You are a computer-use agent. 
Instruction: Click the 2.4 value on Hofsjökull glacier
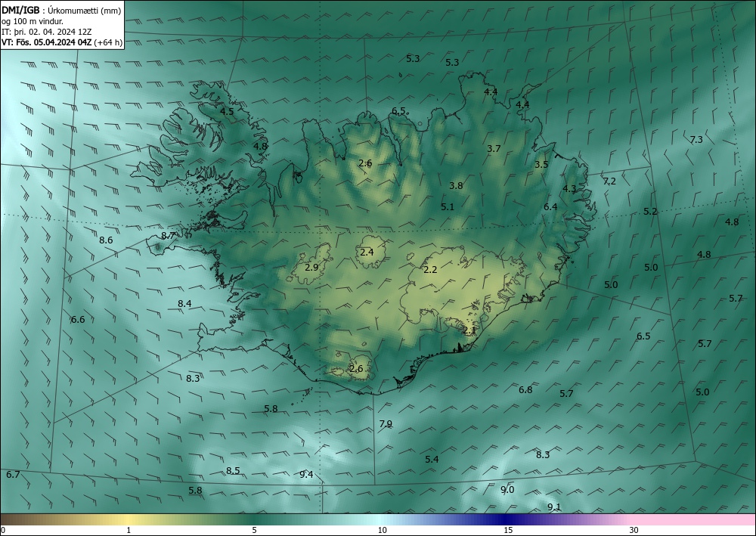point(367,252)
